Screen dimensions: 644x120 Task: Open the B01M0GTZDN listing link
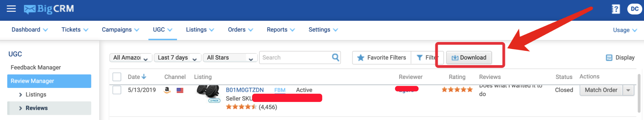(245, 90)
